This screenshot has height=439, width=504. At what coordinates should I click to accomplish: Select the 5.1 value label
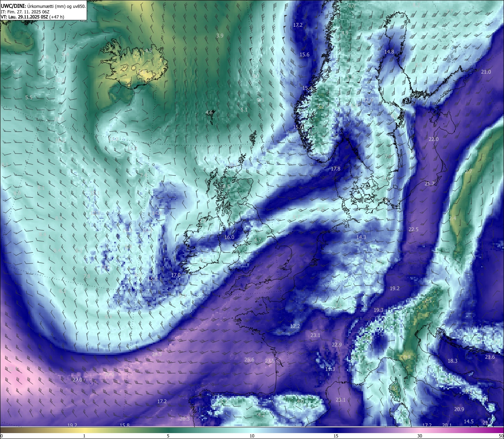point(244,110)
